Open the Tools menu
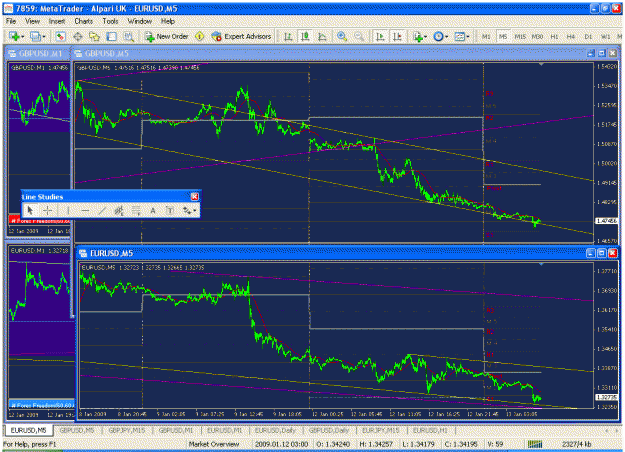The image size is (625, 452). click(110, 21)
